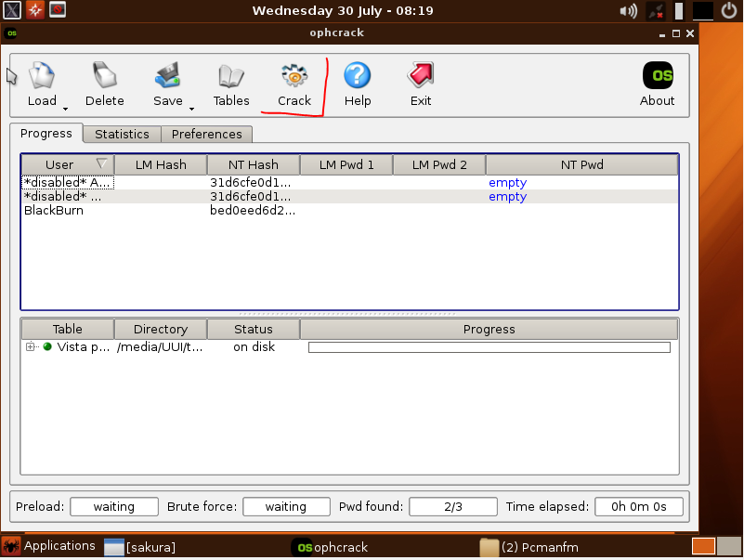Viewport: 744px width, 560px height.
Task: Switch to the (2) Pcmanfm taskbar window
Action: 529,547
